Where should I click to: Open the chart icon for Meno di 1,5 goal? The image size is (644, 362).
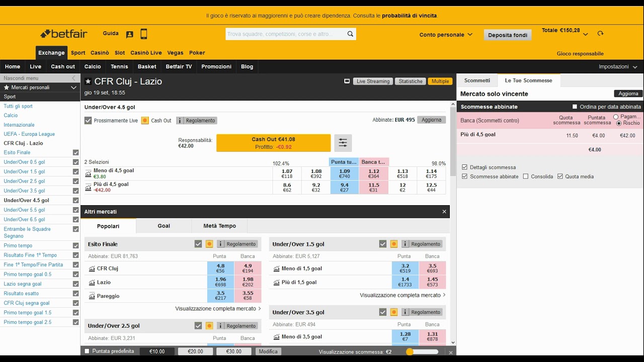point(277,268)
